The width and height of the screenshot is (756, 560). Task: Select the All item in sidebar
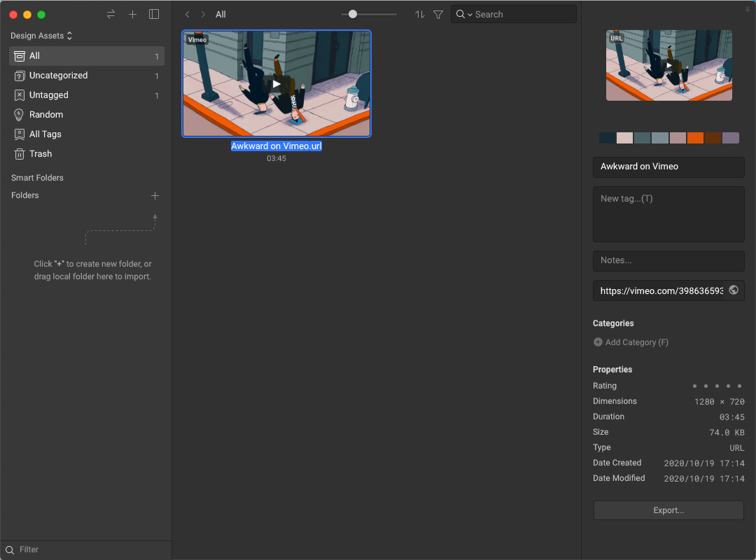[x=87, y=56]
